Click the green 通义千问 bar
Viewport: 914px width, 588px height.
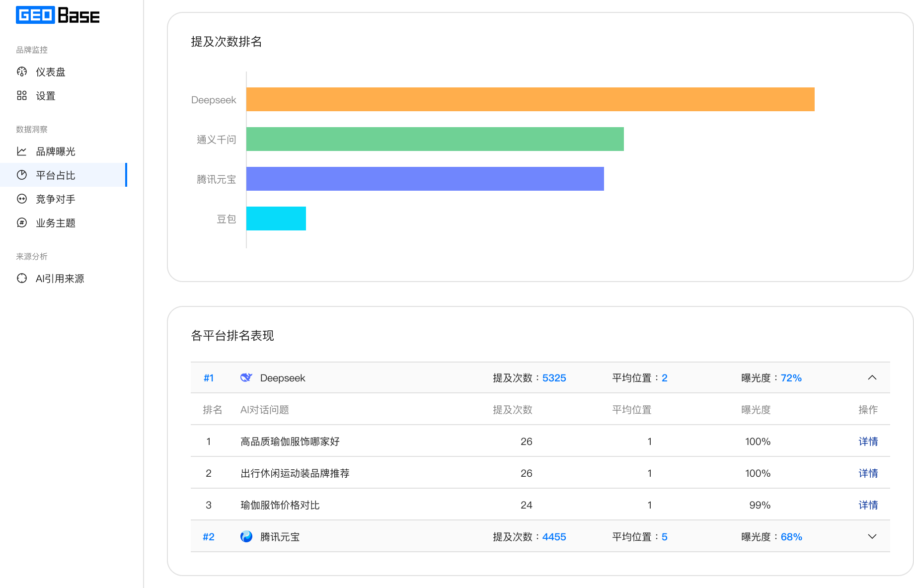[435, 139]
